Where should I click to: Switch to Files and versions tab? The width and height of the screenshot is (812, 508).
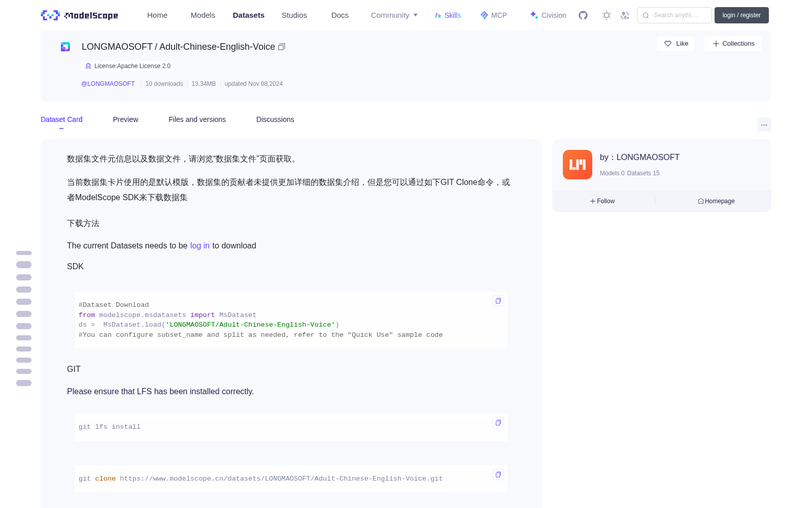point(197,119)
